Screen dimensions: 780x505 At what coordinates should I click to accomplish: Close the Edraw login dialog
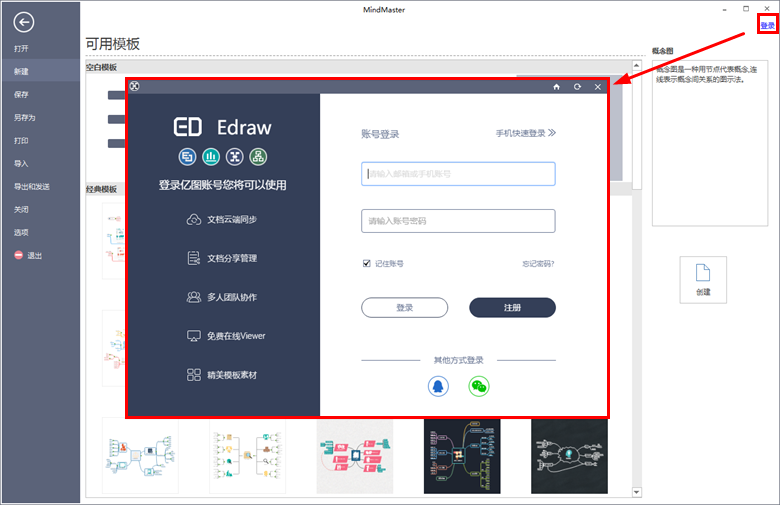point(597,87)
